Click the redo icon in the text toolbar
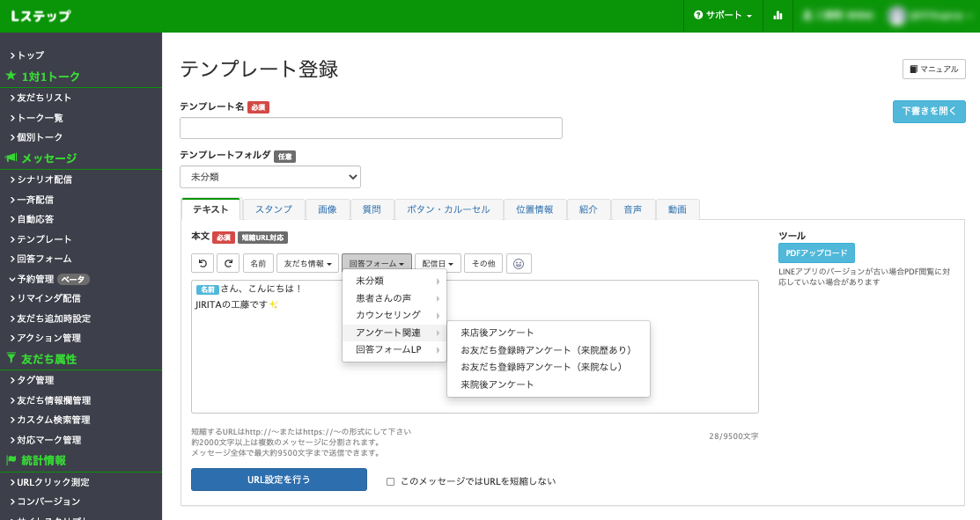This screenshot has height=520, width=980. tap(227, 262)
